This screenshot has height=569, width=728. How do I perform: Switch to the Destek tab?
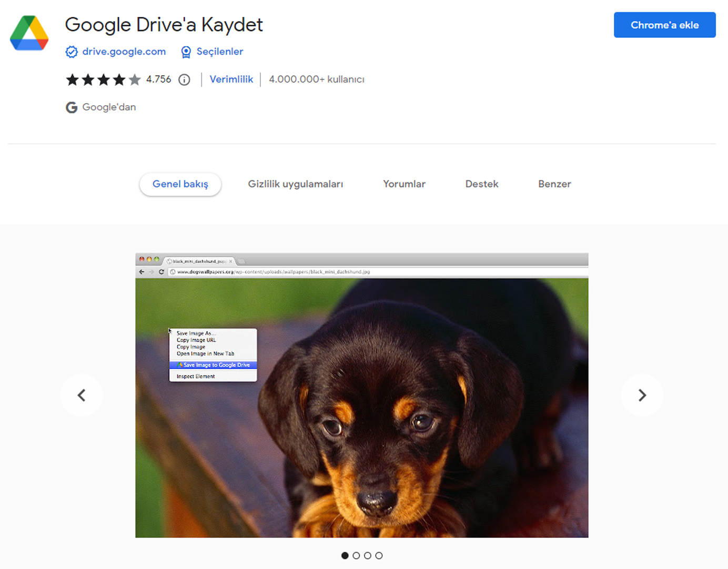click(482, 184)
